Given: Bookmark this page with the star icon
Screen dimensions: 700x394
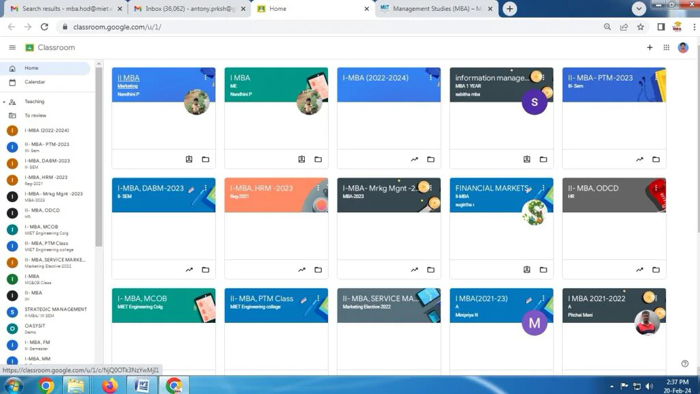Looking at the screenshot, I should (x=641, y=27).
